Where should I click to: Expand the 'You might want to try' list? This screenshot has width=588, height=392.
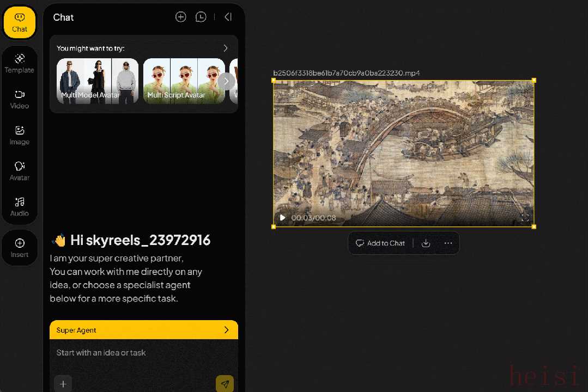[226, 48]
